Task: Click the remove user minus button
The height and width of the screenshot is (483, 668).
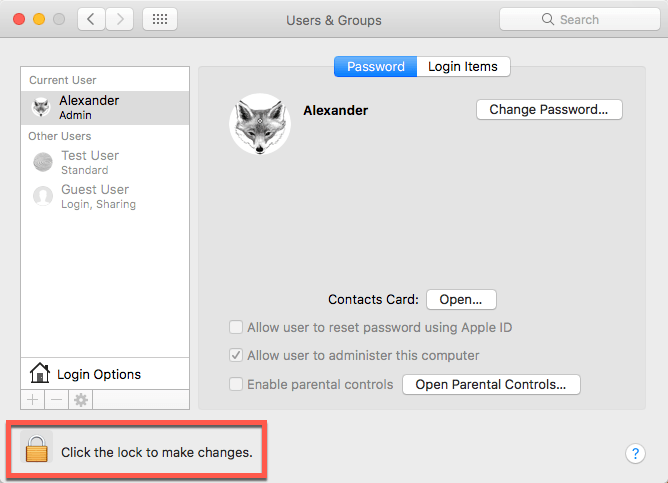Action: pos(56,399)
